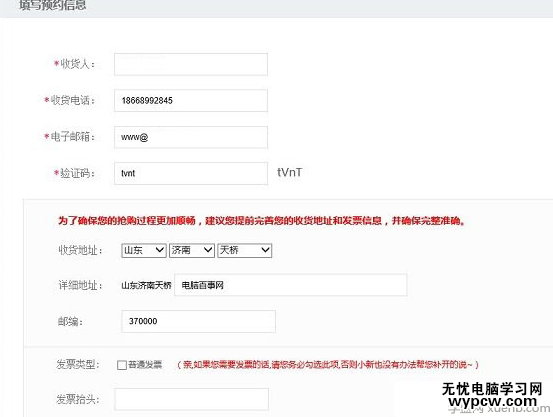
Task: Focus the 电子邮箱 email input field
Action: click(191, 137)
